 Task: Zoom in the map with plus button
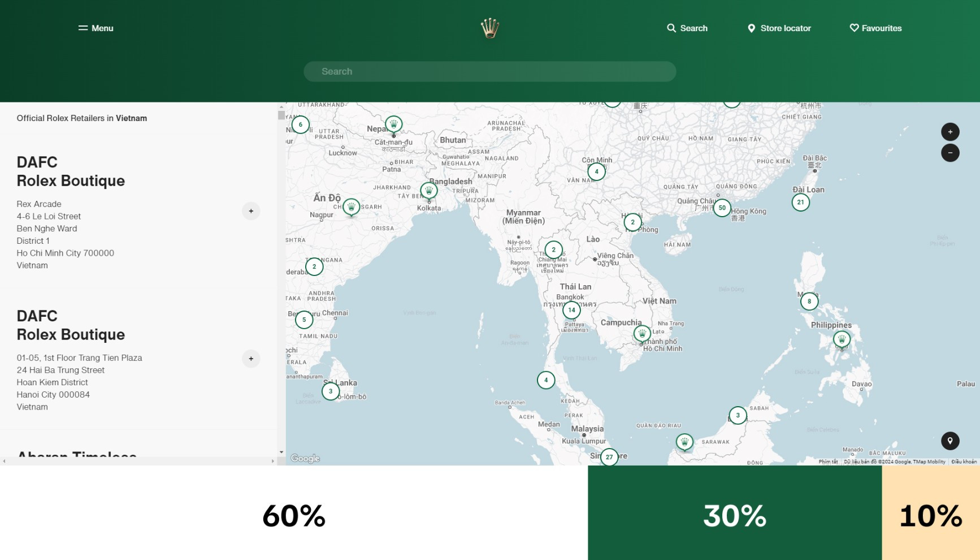tap(950, 132)
